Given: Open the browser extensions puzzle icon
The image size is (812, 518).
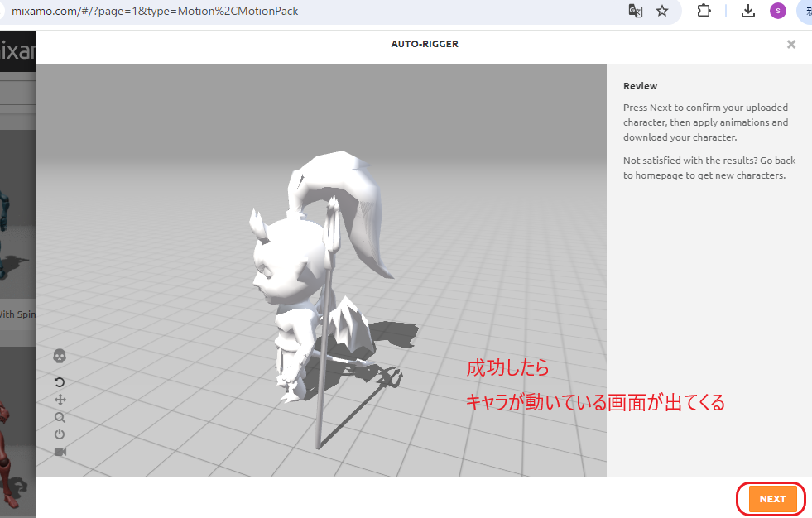Looking at the screenshot, I should (x=704, y=11).
